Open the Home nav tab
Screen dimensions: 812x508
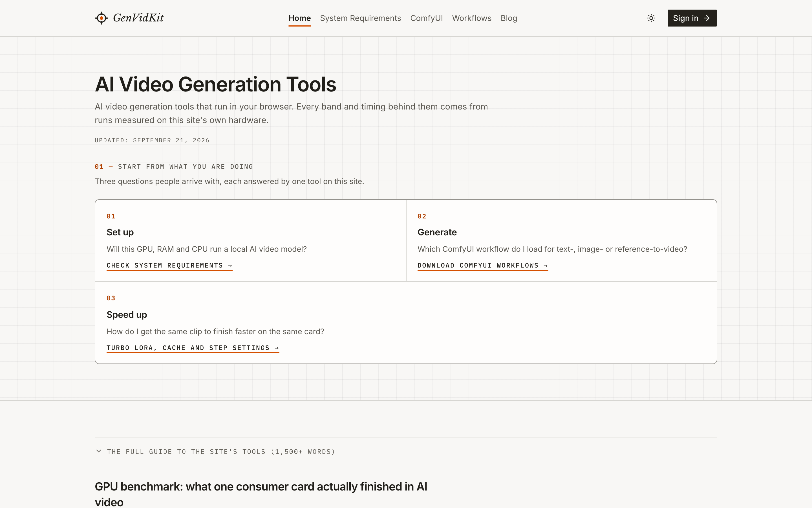point(300,18)
